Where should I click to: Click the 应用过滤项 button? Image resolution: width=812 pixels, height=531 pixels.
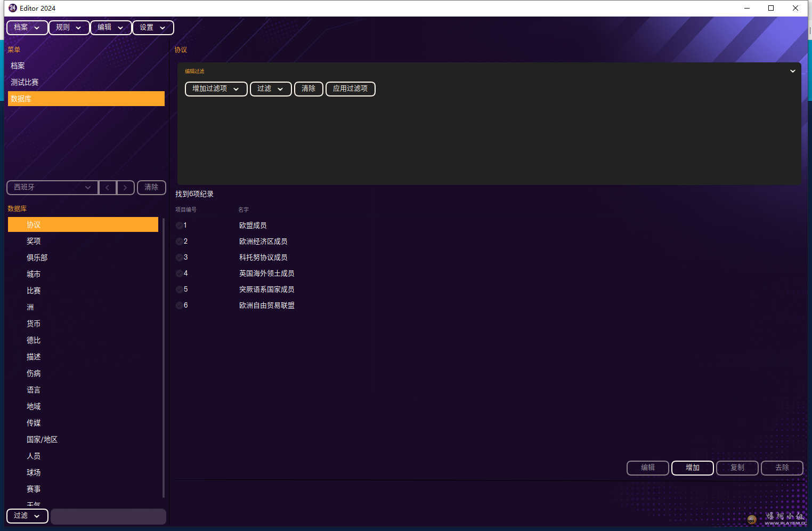click(x=350, y=89)
